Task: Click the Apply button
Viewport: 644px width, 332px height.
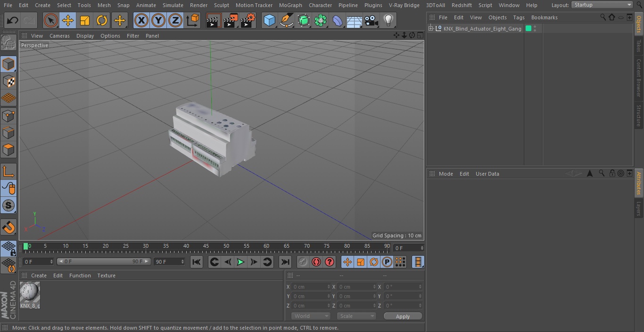Action: (x=403, y=316)
